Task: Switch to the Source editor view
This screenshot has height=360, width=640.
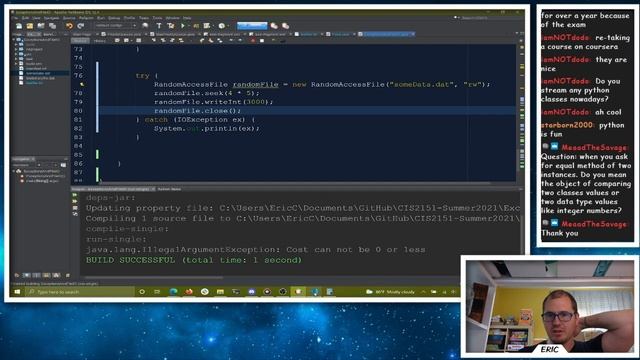Action: [x=80, y=41]
